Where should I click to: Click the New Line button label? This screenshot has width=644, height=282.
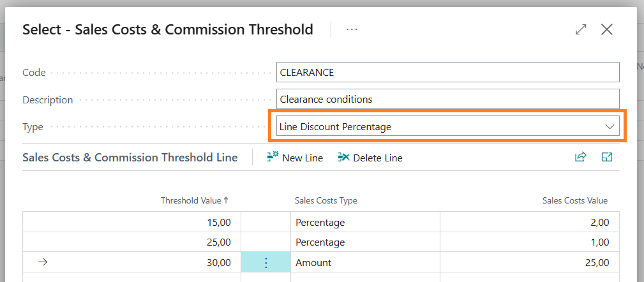point(303,158)
